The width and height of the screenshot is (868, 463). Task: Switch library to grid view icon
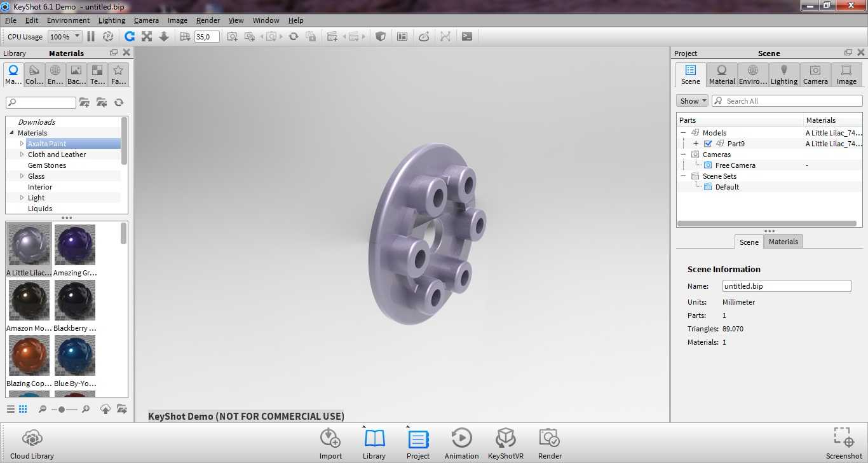(23, 410)
